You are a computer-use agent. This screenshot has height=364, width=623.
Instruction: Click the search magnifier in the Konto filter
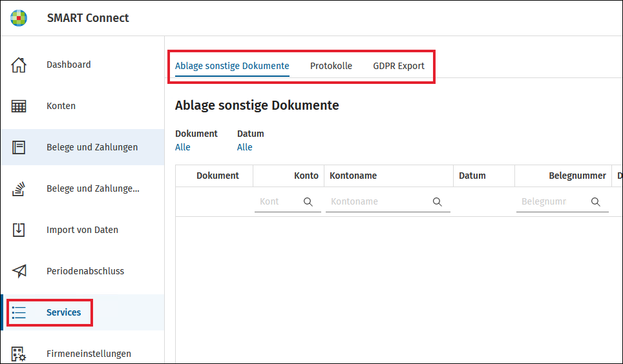coord(308,201)
